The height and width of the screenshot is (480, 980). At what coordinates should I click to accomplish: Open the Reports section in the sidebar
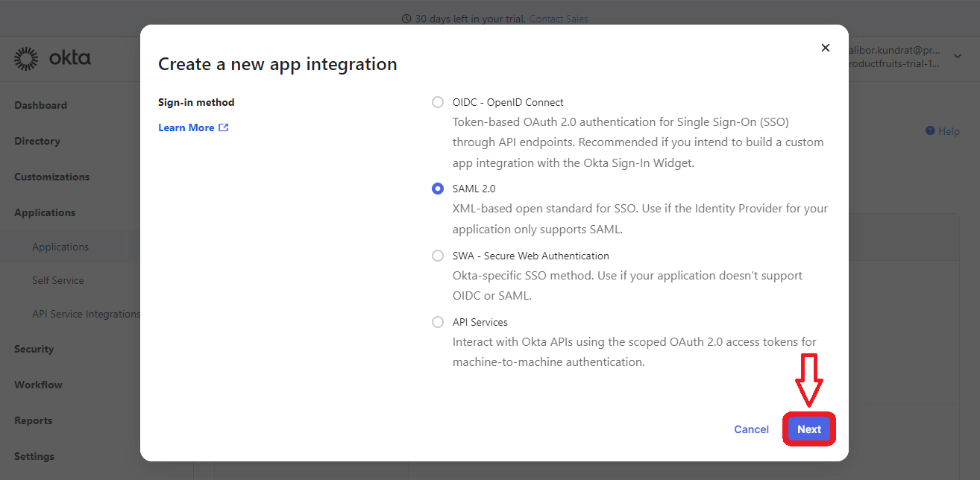33,420
